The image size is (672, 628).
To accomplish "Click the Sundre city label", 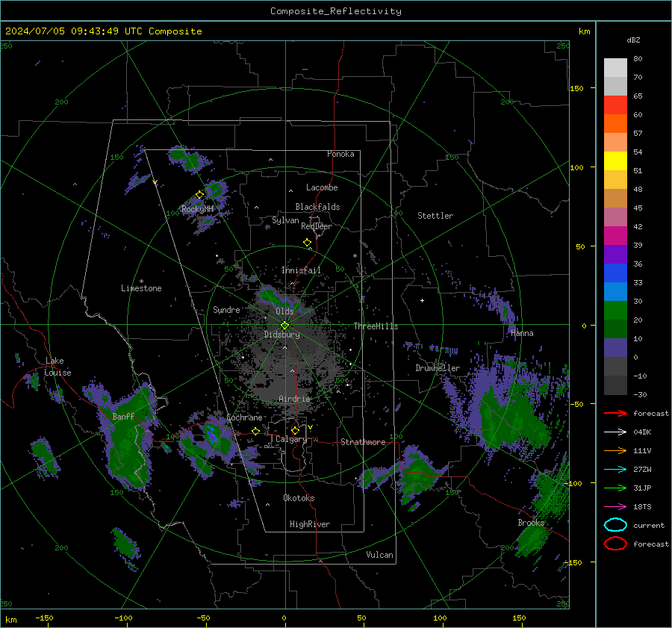I will pyautogui.click(x=226, y=310).
